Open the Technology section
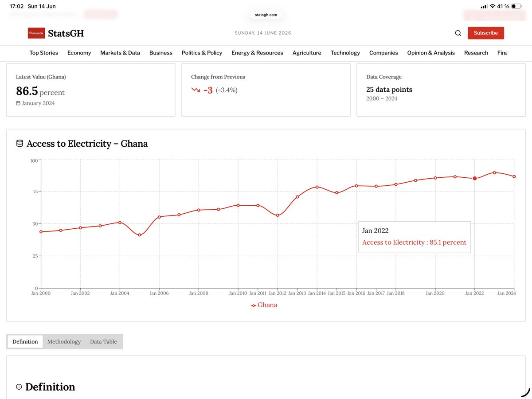The height and width of the screenshot is (399, 532). [345, 53]
